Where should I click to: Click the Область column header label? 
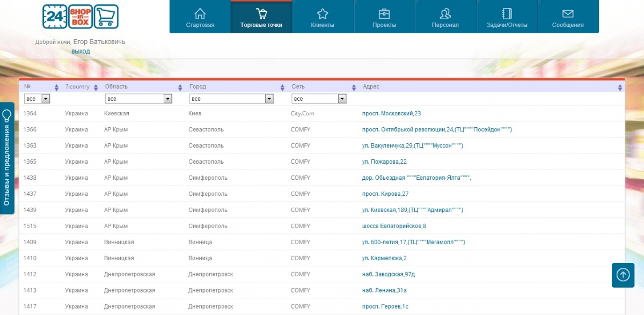click(x=116, y=87)
